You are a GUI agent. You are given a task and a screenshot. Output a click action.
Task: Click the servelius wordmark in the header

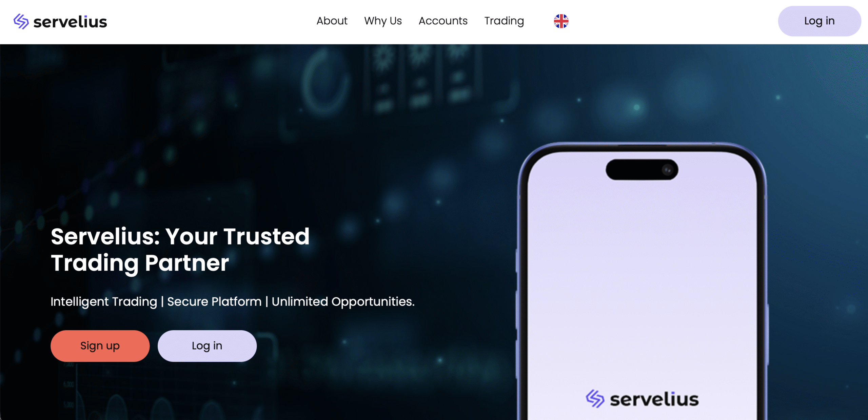click(x=70, y=22)
